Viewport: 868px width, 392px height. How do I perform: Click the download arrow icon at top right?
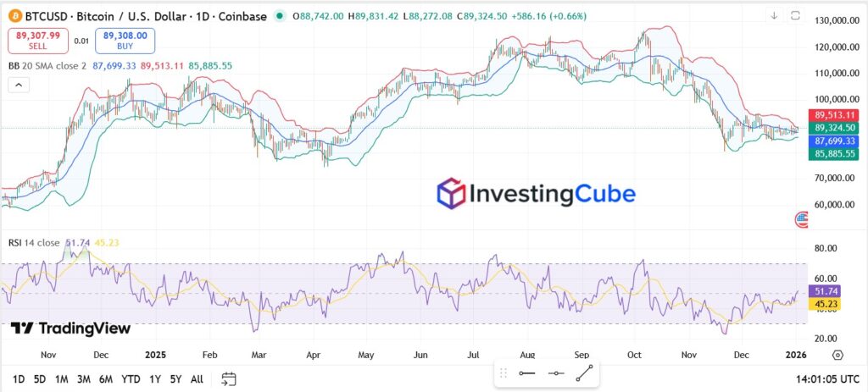[774, 15]
